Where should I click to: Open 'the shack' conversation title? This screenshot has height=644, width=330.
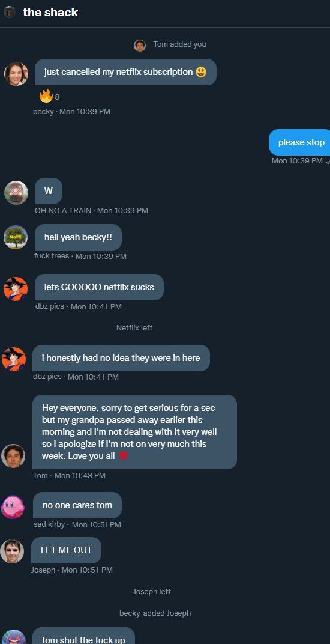tap(50, 13)
